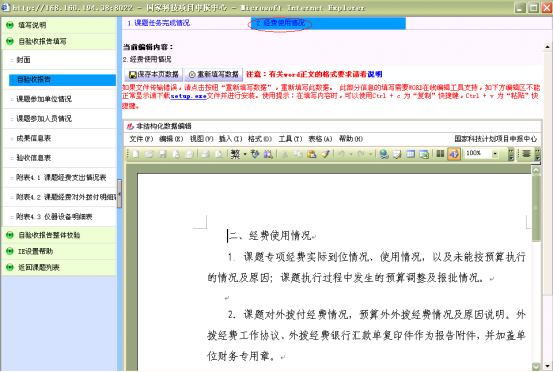Image resolution: width=553 pixels, height=372 pixels.
Task: Click the Traditional Chinese conversion icon (繁)
Action: [235, 154]
